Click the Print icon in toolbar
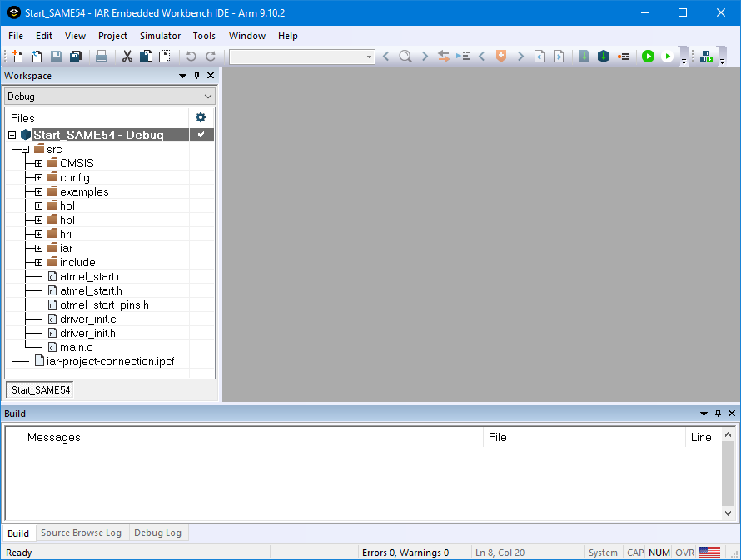 pos(102,57)
